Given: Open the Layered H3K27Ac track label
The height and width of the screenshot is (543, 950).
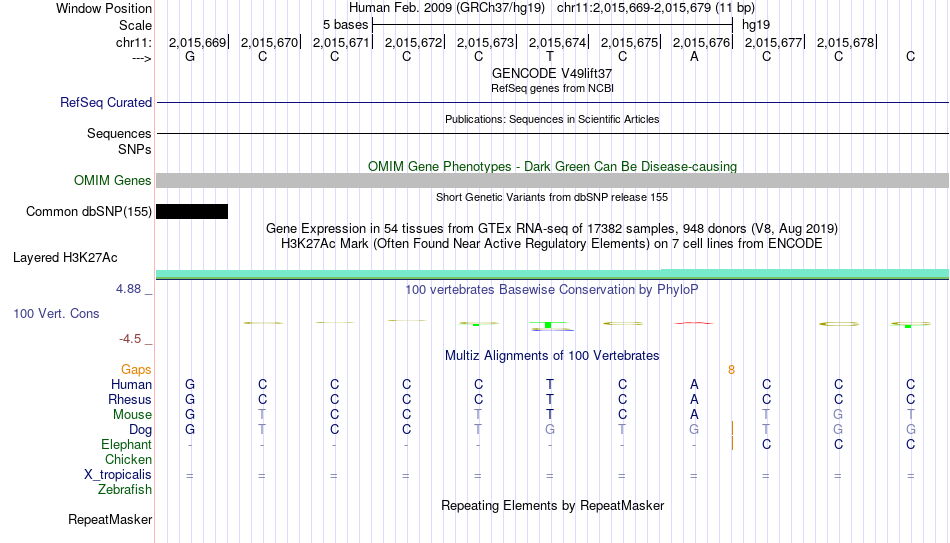Looking at the screenshot, I should pyautogui.click(x=65, y=258).
